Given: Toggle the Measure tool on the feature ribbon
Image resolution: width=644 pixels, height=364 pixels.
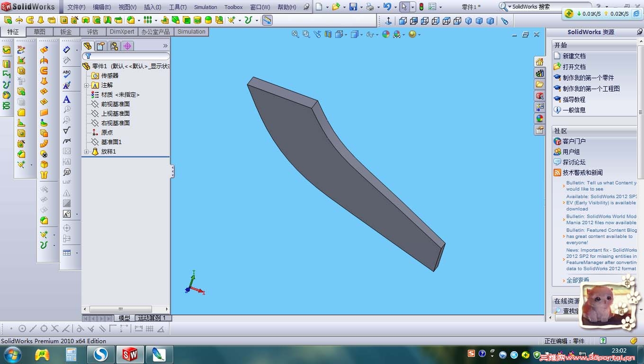Looking at the screenshot, I should point(267,20).
